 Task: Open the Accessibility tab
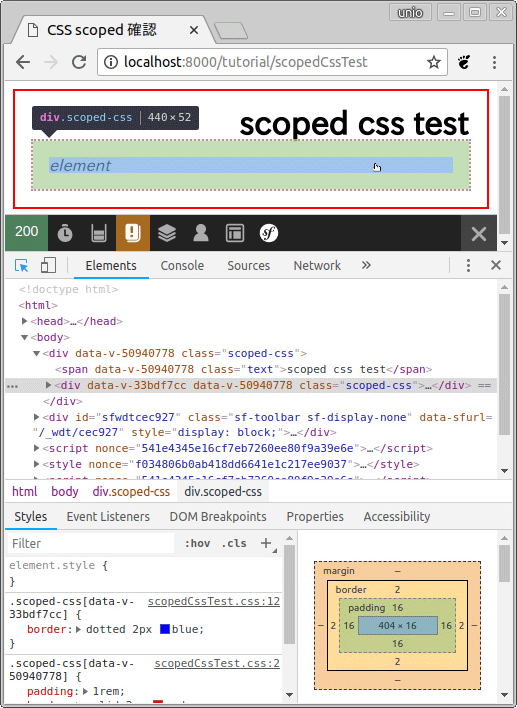point(397,517)
